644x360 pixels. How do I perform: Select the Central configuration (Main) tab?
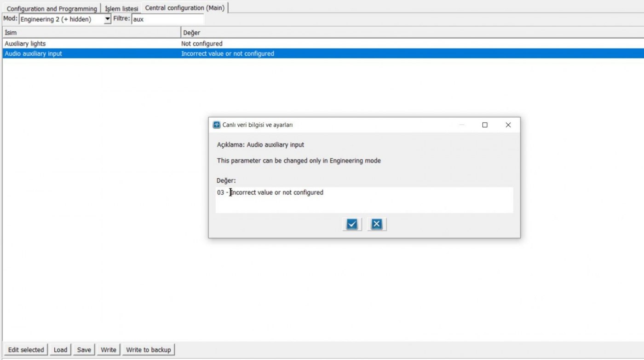click(x=185, y=8)
